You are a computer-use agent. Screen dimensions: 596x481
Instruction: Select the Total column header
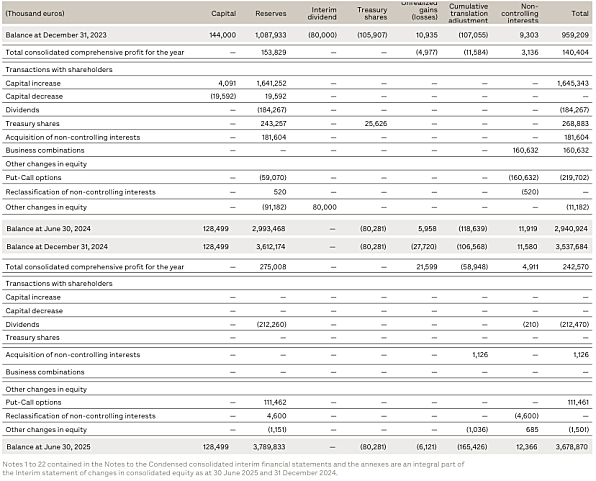pyautogui.click(x=580, y=13)
